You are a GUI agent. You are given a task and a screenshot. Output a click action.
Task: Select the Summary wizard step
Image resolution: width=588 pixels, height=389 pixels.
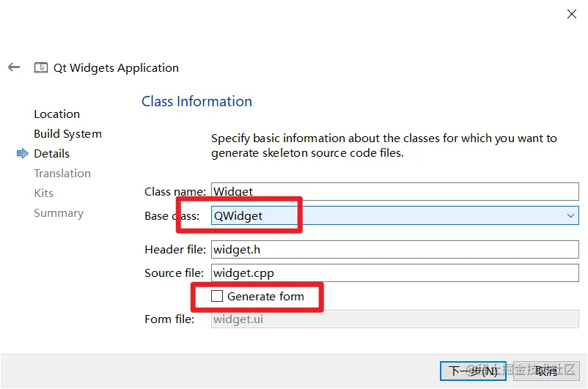[x=59, y=213]
